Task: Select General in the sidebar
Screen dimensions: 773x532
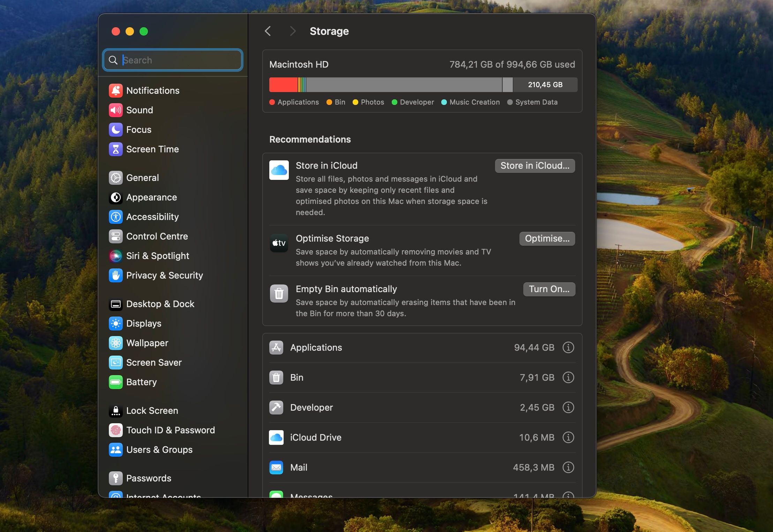Action: tap(142, 178)
